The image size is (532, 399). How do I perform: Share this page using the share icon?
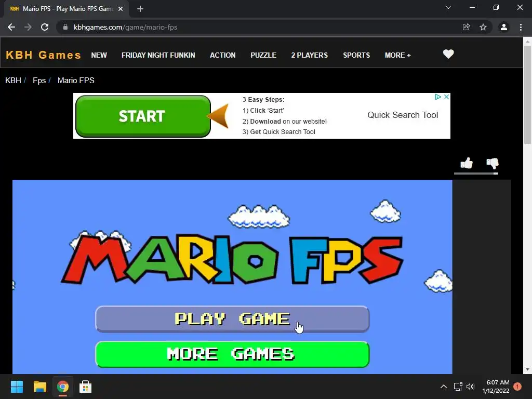(x=466, y=27)
